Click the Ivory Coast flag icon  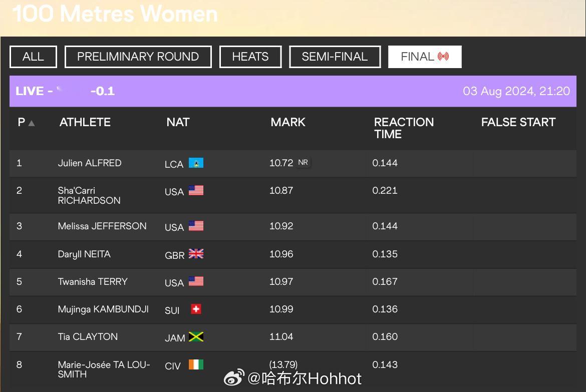[x=196, y=364]
